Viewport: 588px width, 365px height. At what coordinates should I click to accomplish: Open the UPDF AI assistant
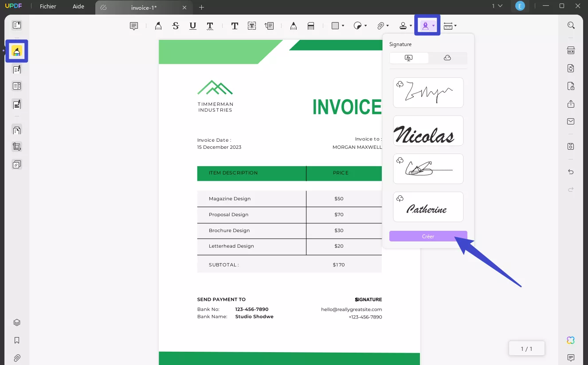click(571, 340)
